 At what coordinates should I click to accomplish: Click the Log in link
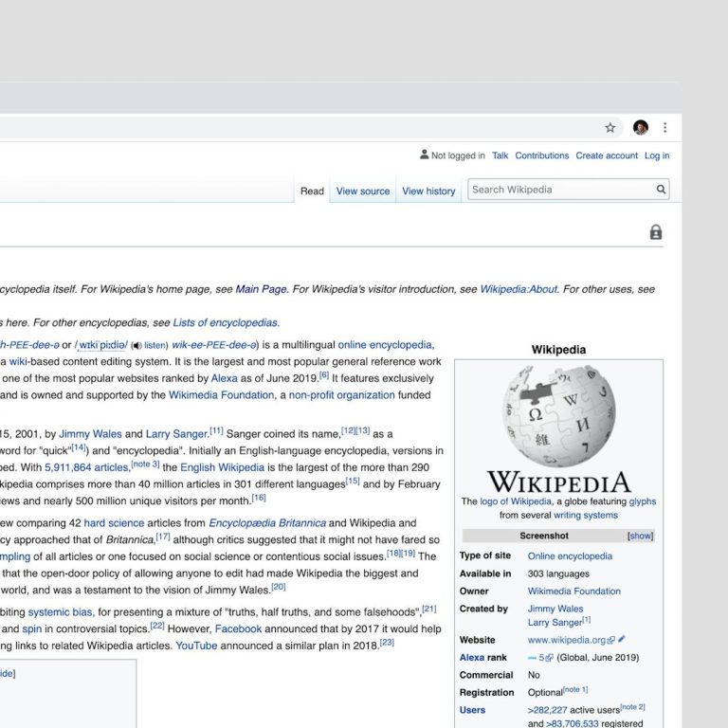pos(657,155)
